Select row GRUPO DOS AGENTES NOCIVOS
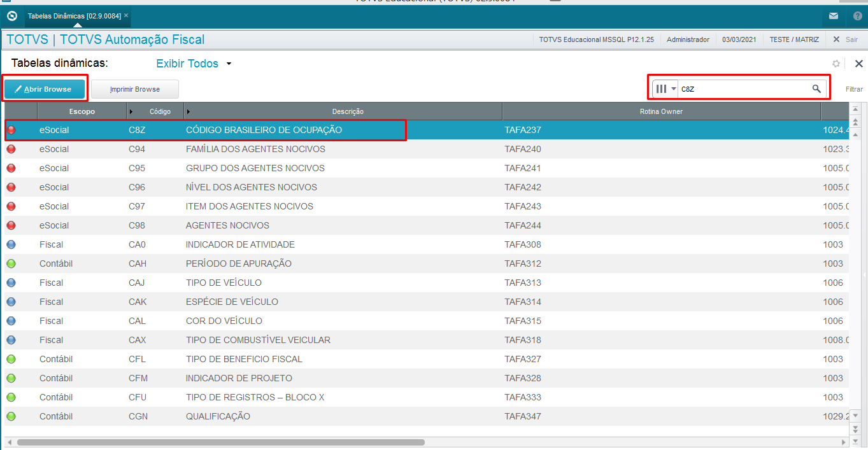868x450 pixels. pyautogui.click(x=427, y=168)
